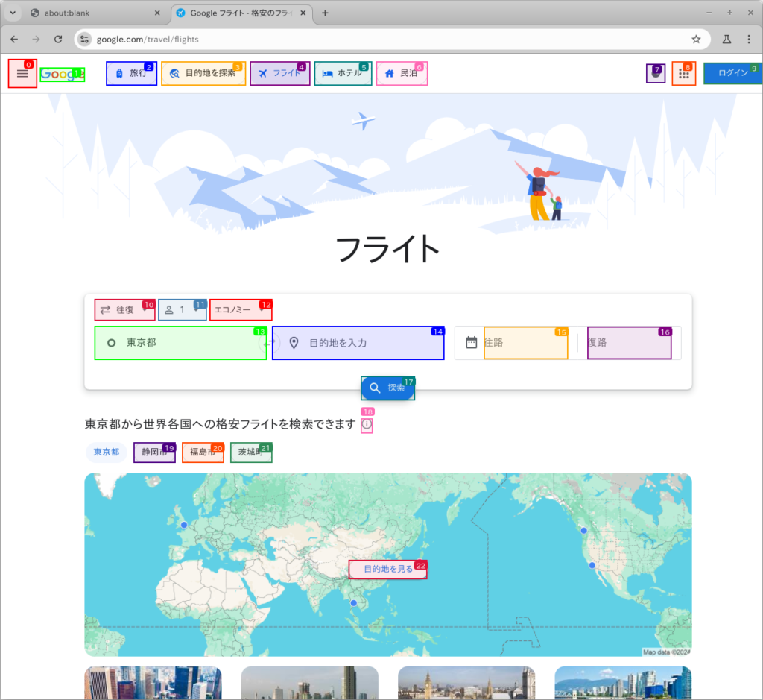This screenshot has width=763, height=700.
Task: Click the swap origin and destination icon
Action: coord(269,343)
